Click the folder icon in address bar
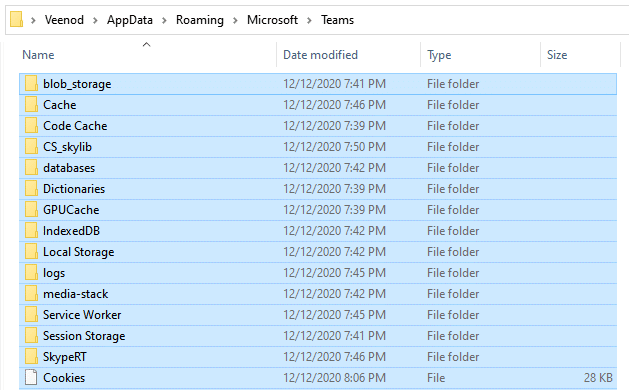This screenshot has width=629, height=390. 16,19
